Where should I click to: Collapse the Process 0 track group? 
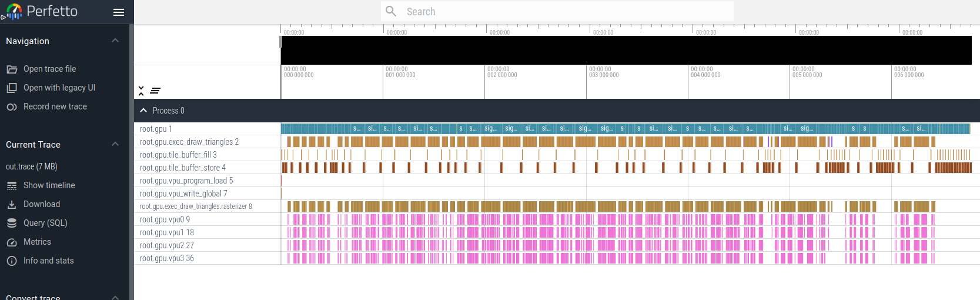click(143, 111)
